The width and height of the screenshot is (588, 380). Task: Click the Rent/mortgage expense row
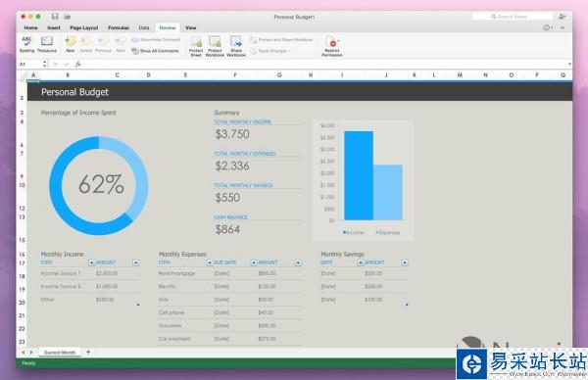[229, 273]
